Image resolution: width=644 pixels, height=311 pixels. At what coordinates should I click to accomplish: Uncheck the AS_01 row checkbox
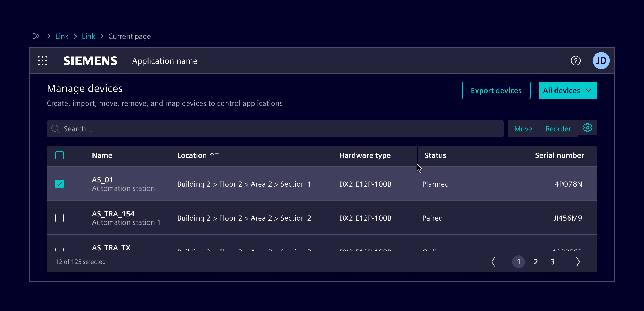tap(60, 184)
